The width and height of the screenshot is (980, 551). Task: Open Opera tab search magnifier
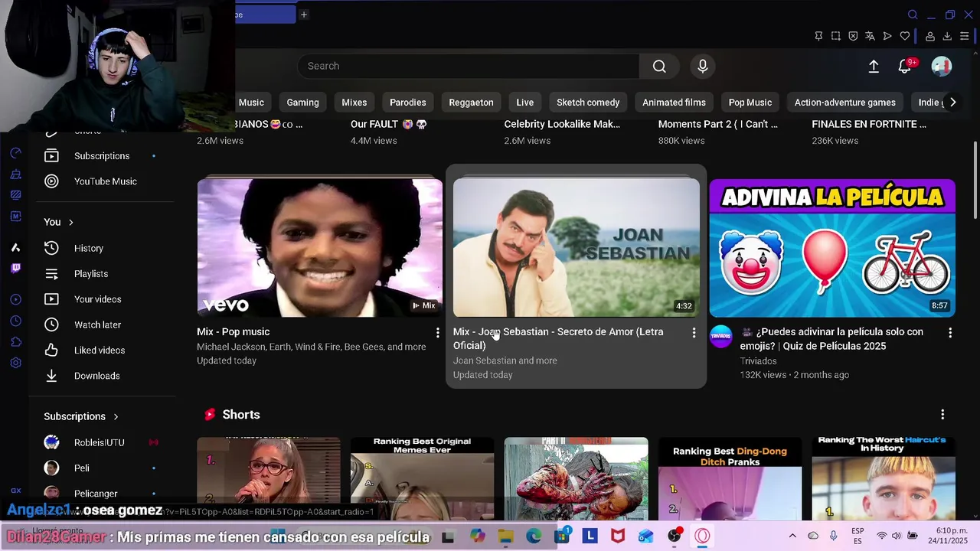click(x=913, y=15)
